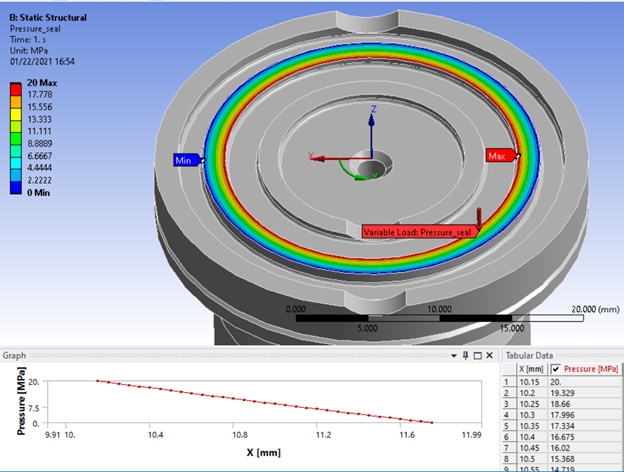
Task: Click the Time: 1. s legend text
Action: pos(27,39)
